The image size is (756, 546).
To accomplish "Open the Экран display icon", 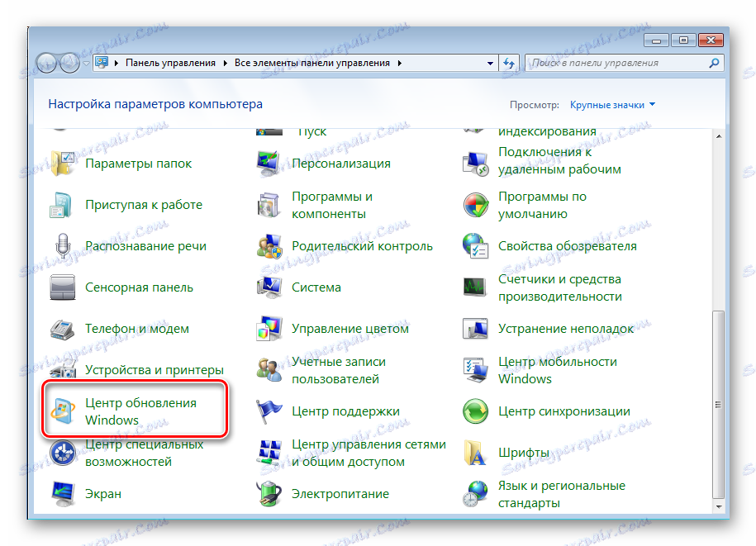I will (63, 494).
